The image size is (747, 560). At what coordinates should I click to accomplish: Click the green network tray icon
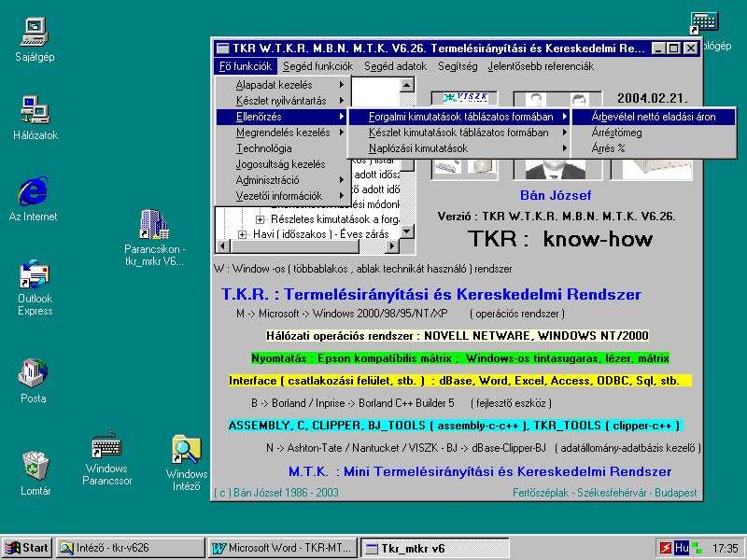point(697,548)
